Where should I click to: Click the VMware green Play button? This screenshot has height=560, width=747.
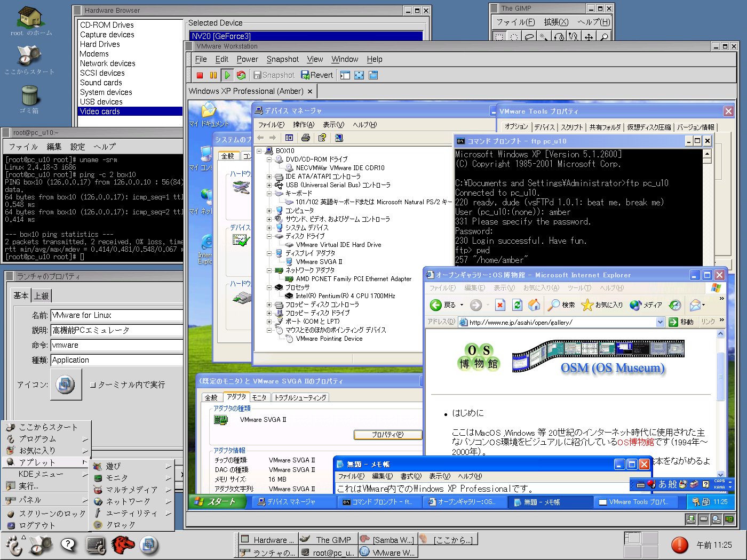[x=227, y=76]
